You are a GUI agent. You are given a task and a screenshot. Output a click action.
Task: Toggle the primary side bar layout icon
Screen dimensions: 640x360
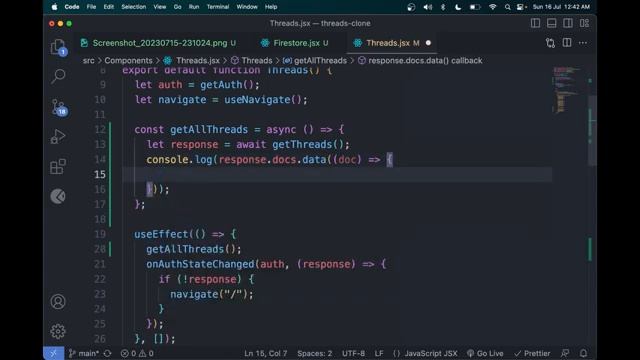536,23
